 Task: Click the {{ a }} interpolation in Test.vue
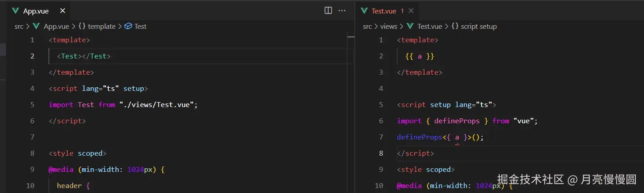[420, 56]
